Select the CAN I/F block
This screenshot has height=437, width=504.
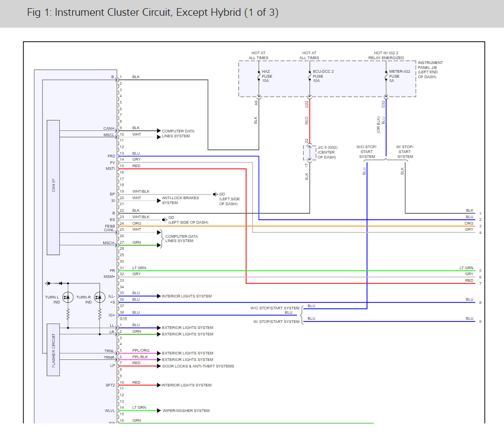point(53,187)
